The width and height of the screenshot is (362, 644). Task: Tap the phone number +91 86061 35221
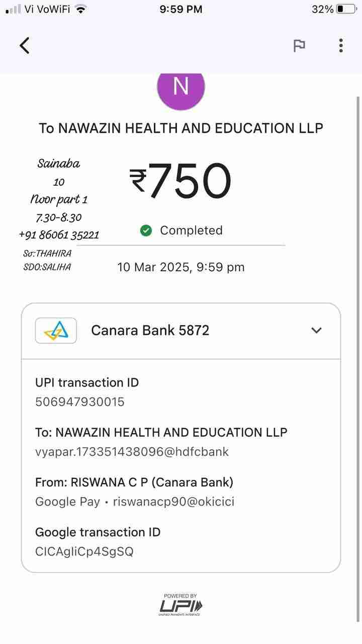pos(59,234)
